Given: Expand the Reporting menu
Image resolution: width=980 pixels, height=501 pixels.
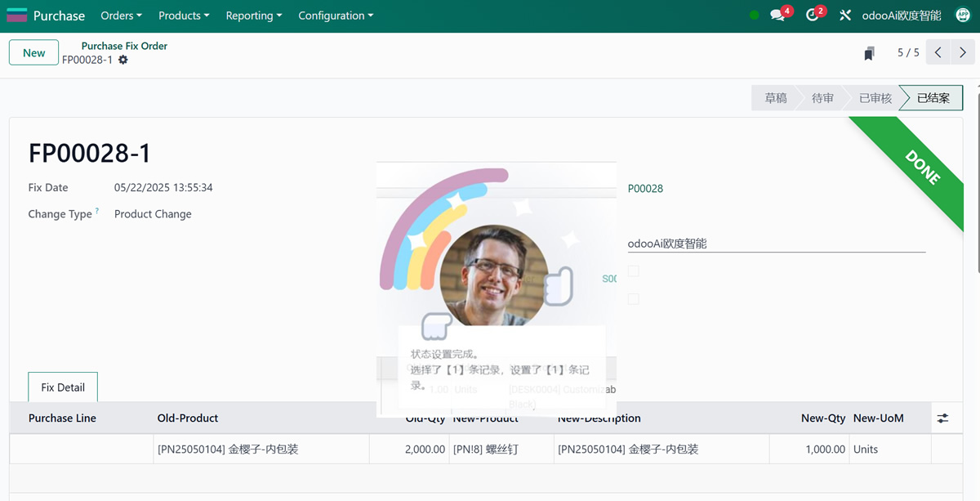Looking at the screenshot, I should [254, 16].
